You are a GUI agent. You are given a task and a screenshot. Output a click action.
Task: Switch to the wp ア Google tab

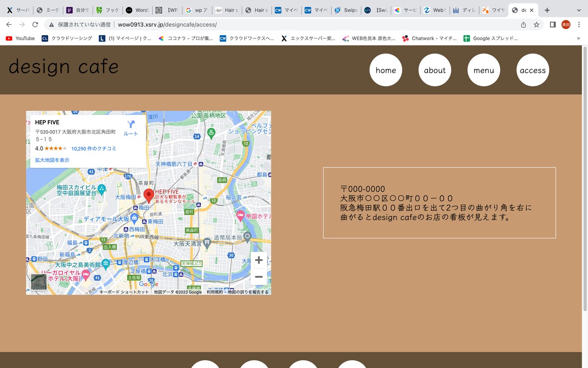196,10
